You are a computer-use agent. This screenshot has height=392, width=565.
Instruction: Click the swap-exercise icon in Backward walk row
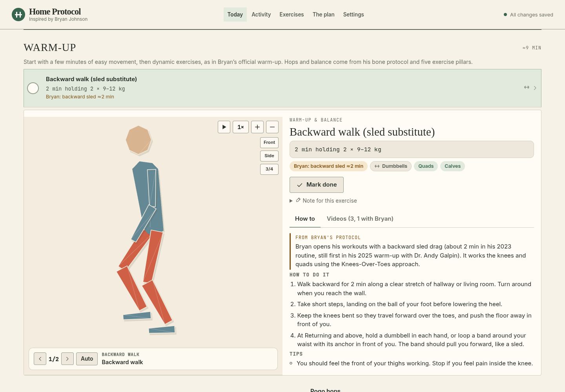pyautogui.click(x=527, y=87)
